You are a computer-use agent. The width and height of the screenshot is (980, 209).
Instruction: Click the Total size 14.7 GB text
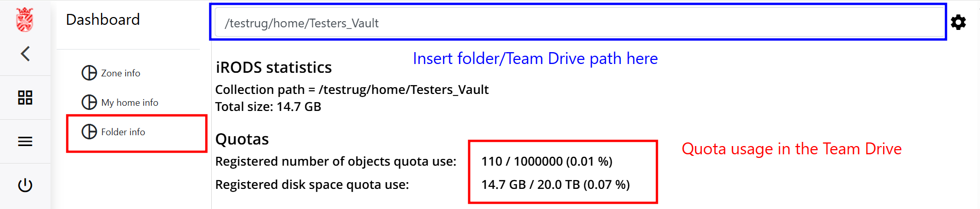(268, 107)
